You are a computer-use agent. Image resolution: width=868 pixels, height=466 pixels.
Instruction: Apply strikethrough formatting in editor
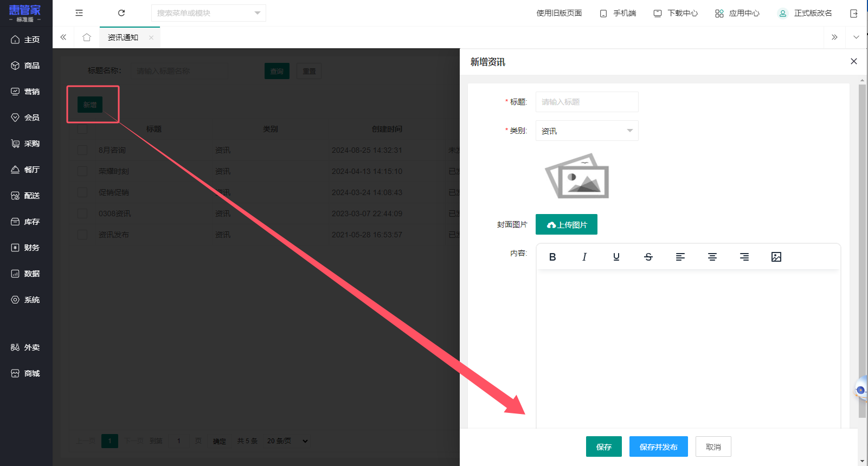[x=648, y=257]
